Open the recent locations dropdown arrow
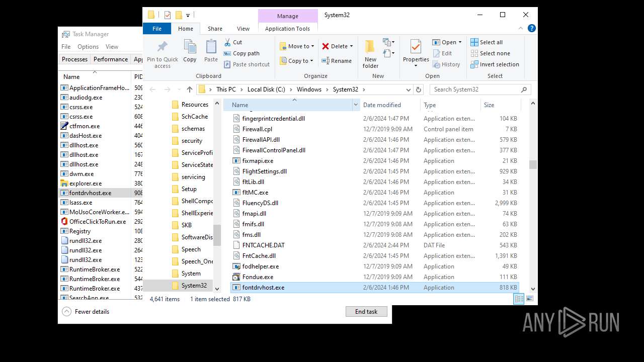The width and height of the screenshot is (644, 362). (x=178, y=89)
